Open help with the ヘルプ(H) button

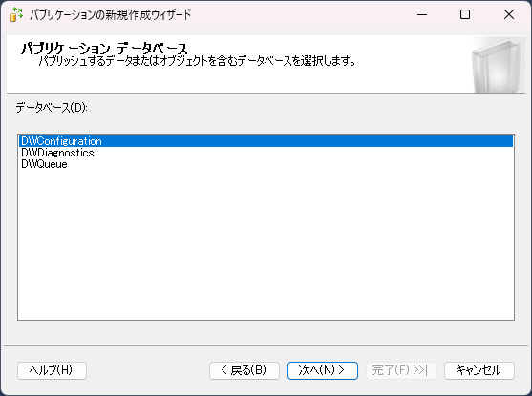pyautogui.click(x=52, y=370)
